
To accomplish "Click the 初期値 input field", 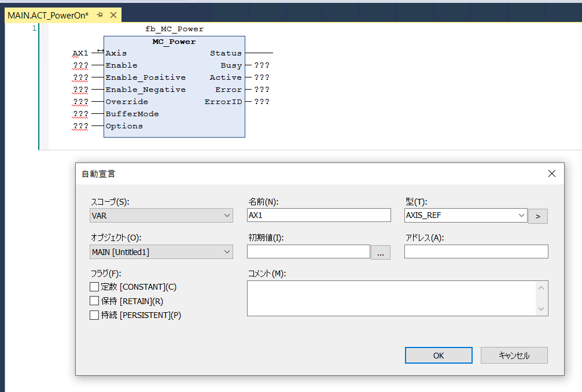I will pyautogui.click(x=308, y=252).
